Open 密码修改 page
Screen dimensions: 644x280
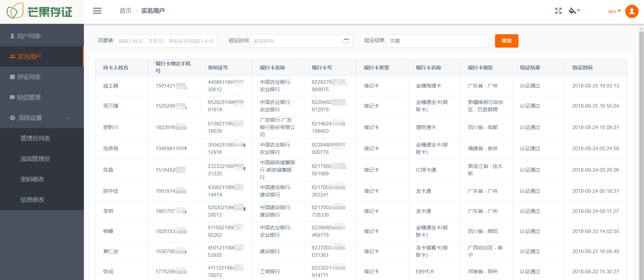[x=32, y=179]
